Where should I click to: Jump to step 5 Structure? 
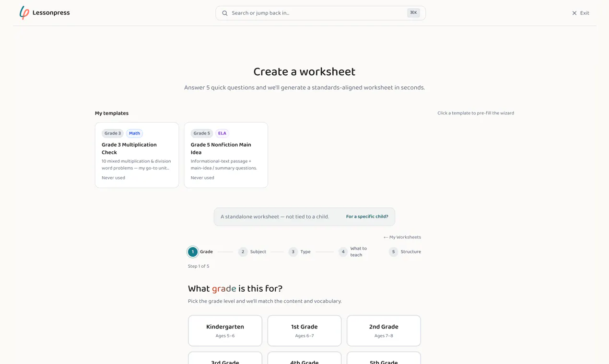tap(405, 252)
